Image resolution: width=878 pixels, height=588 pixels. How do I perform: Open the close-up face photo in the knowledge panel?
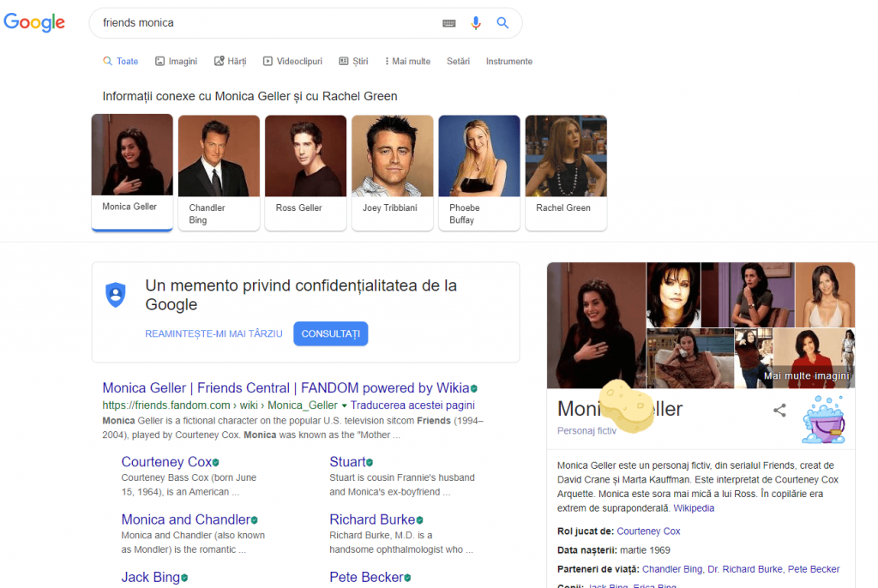[674, 295]
